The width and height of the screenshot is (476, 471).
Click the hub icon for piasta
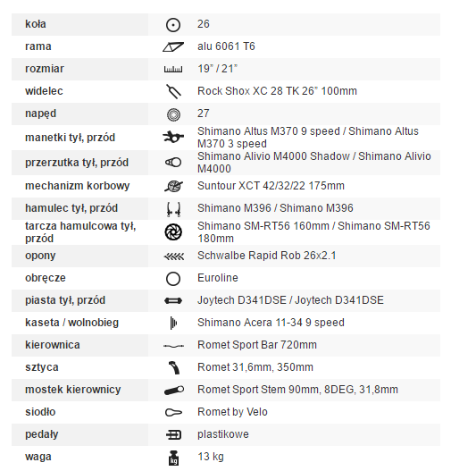tap(173, 301)
